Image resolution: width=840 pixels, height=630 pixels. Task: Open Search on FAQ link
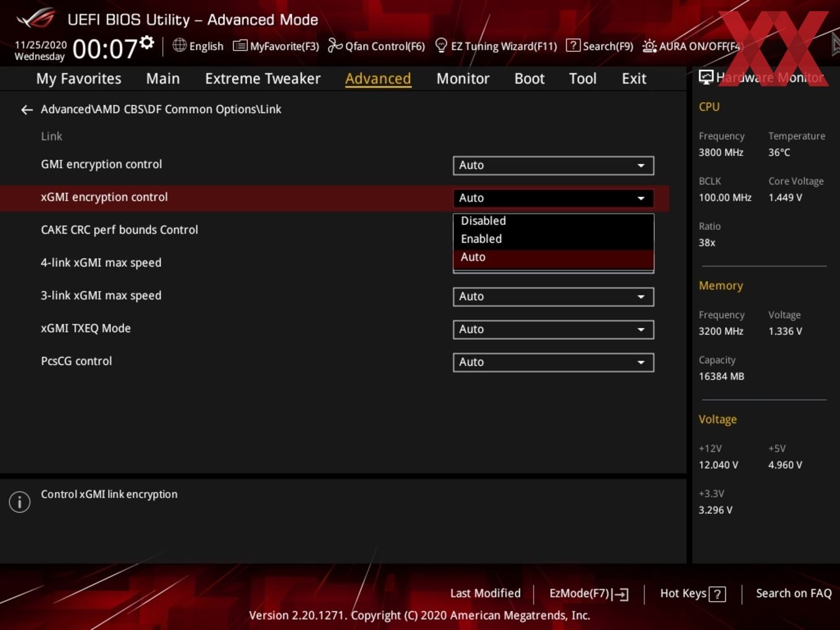(x=794, y=594)
